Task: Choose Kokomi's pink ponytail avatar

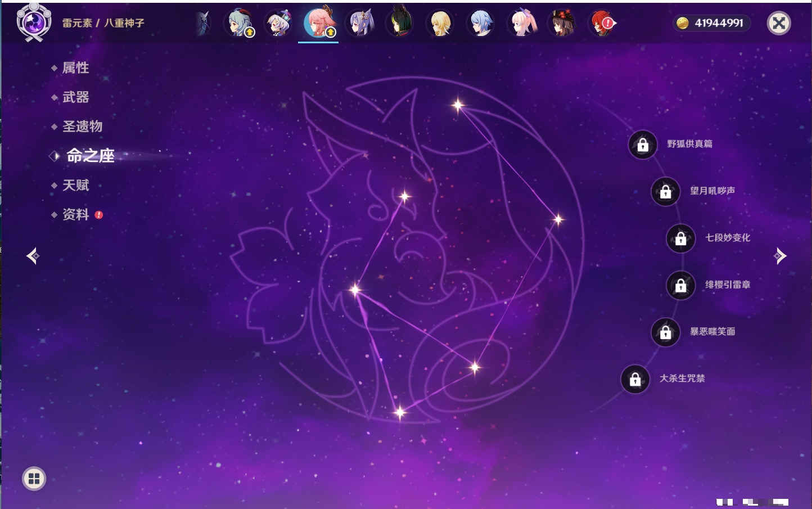Action: 522,23
